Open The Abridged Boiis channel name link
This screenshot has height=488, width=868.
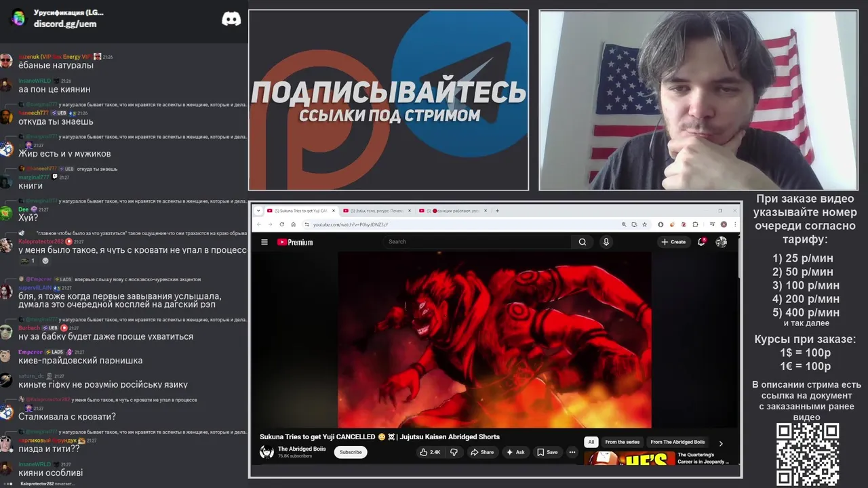302,449
